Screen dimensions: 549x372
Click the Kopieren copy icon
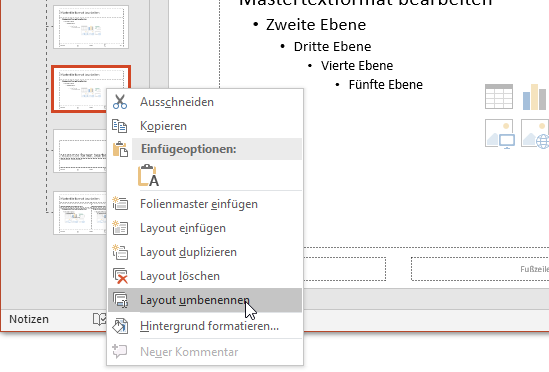pyautogui.click(x=120, y=126)
